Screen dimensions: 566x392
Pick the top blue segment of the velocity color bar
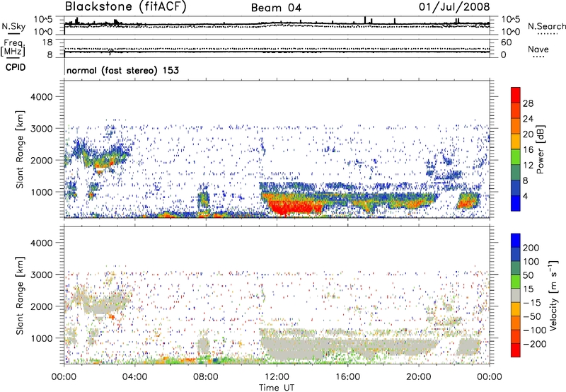[516, 241]
